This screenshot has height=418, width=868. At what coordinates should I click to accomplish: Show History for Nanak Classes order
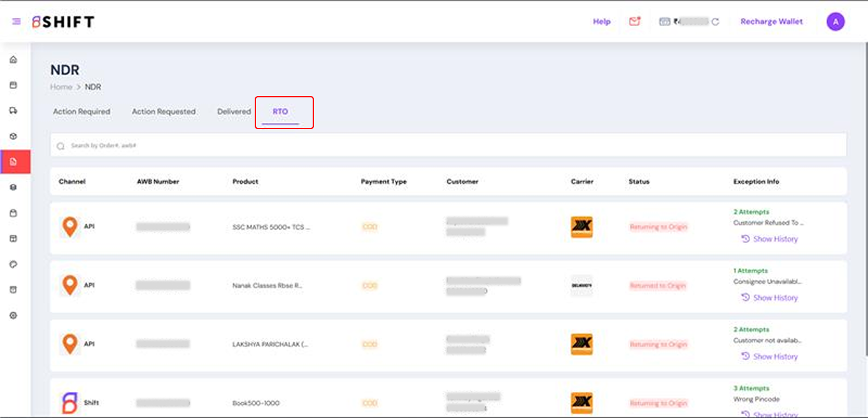pos(769,298)
